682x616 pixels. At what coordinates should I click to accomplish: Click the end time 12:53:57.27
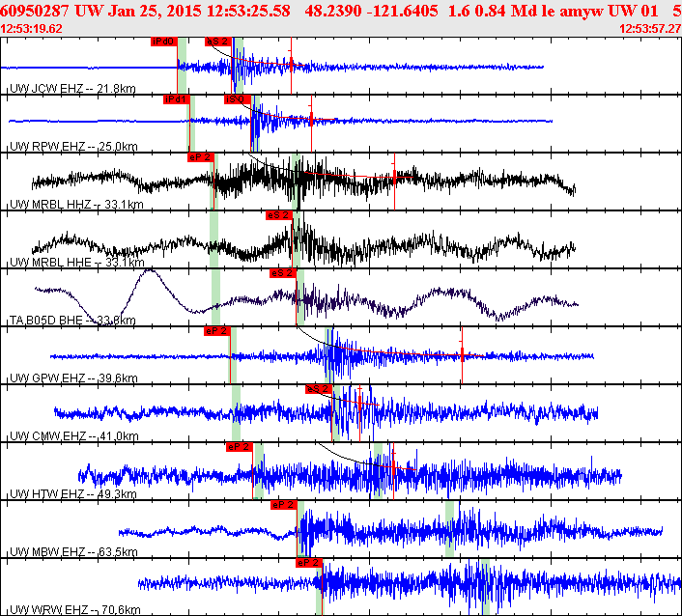point(650,29)
